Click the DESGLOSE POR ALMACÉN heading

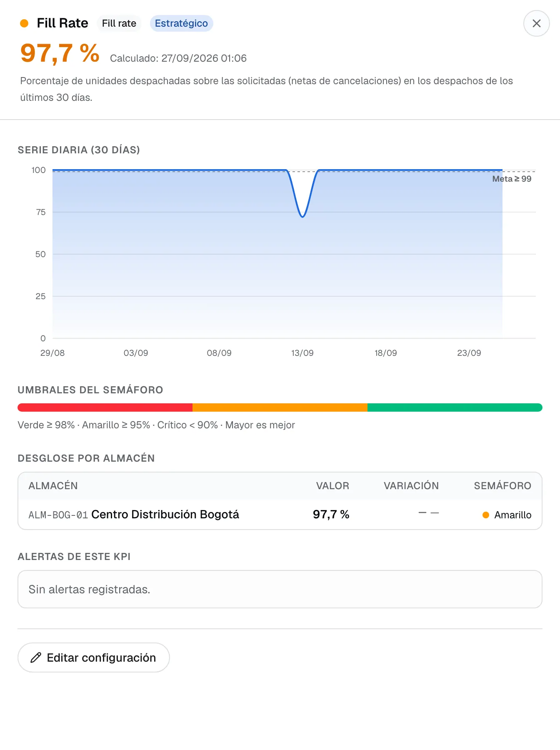(x=86, y=458)
